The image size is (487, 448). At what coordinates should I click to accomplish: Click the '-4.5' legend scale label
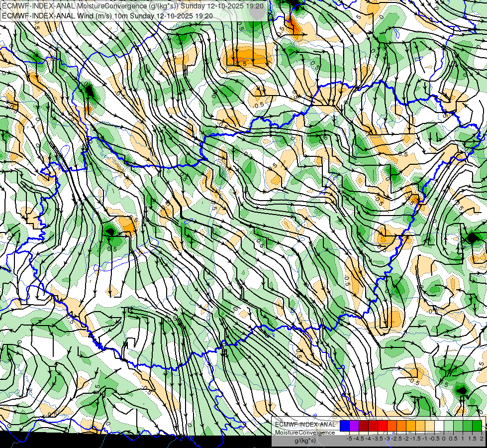pos(359,439)
